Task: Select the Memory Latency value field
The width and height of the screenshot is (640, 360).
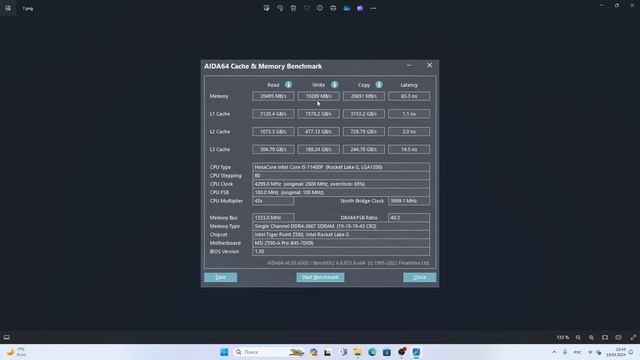Action: point(409,96)
